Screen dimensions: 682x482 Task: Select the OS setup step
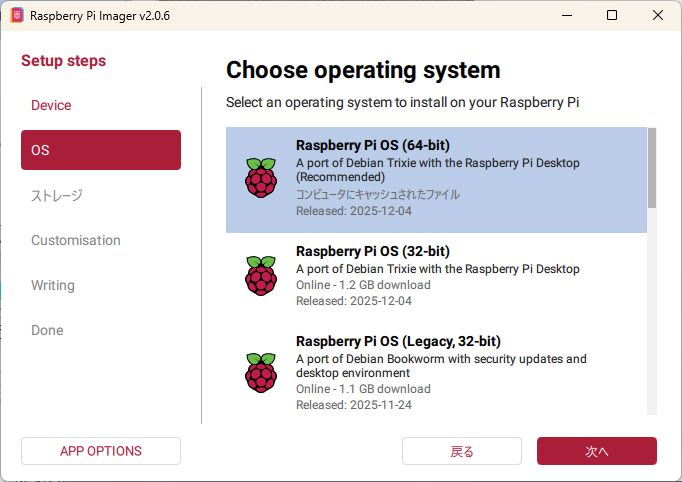pyautogui.click(x=101, y=150)
